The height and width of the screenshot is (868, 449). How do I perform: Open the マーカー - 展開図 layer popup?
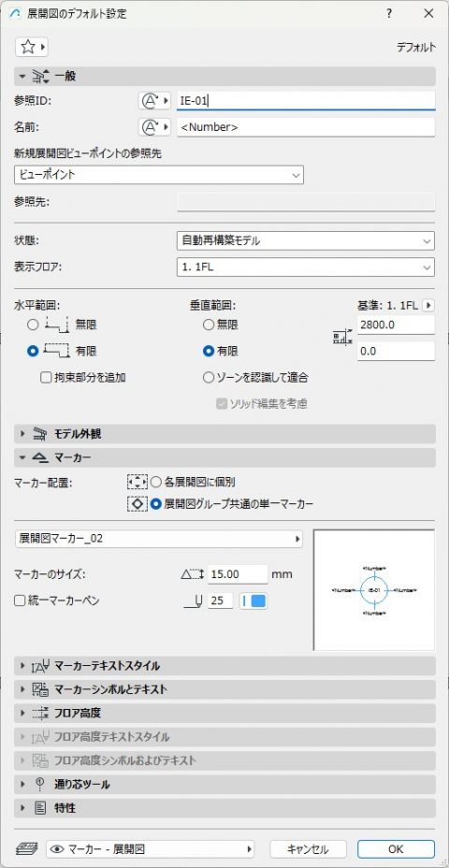tap(150, 849)
